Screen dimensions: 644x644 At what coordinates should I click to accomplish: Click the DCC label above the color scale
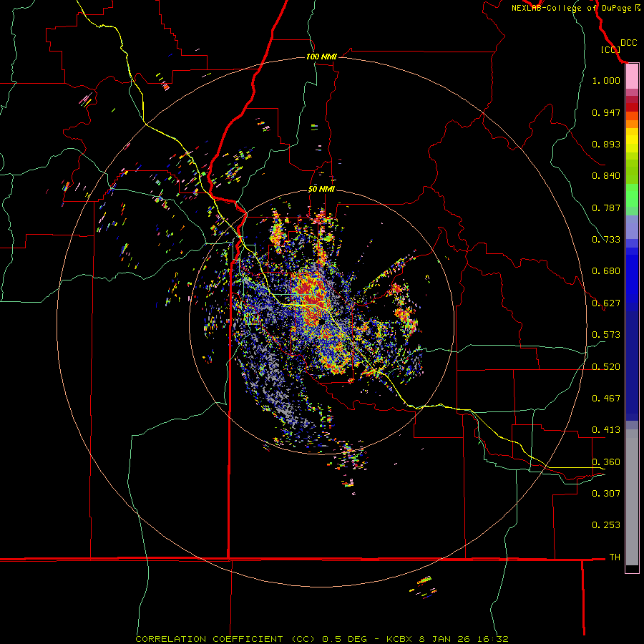pyautogui.click(x=628, y=43)
